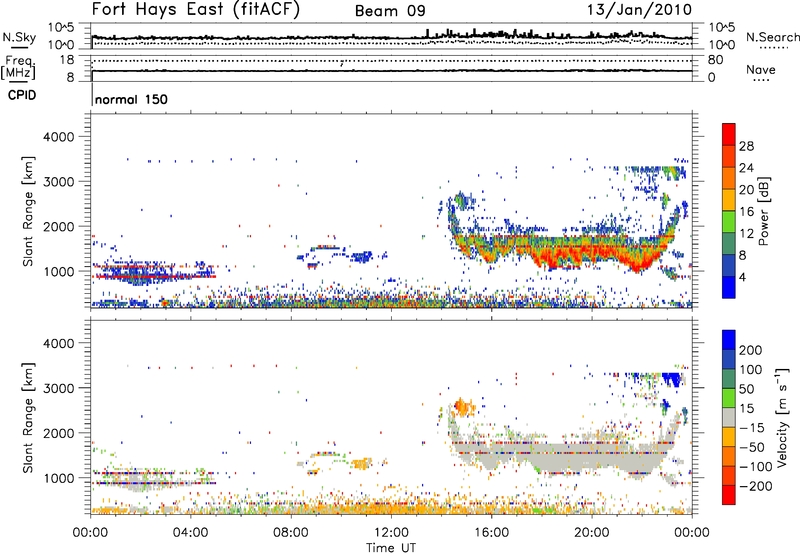Select the grey Velocity segment between 15 and -15

pos(729,417)
